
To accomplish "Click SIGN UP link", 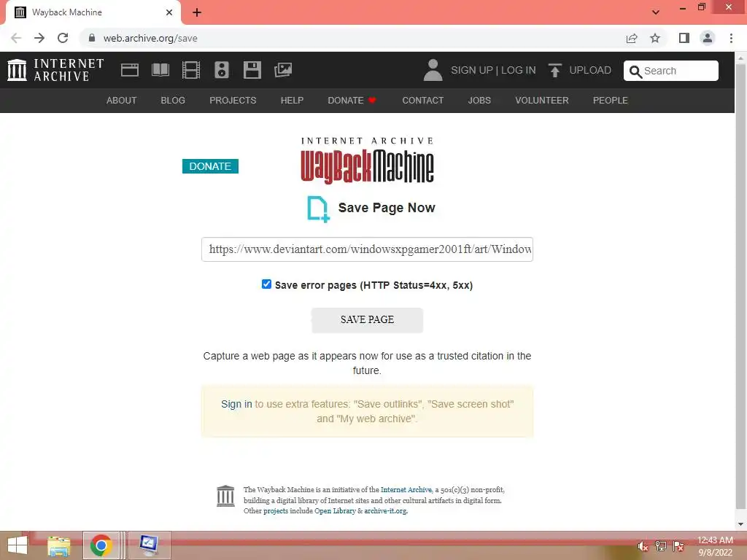I will [x=472, y=71].
